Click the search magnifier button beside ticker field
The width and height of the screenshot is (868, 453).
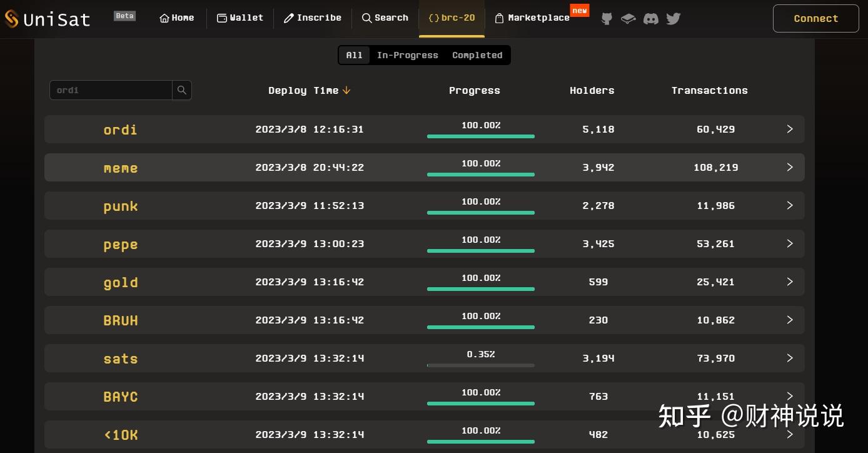182,90
